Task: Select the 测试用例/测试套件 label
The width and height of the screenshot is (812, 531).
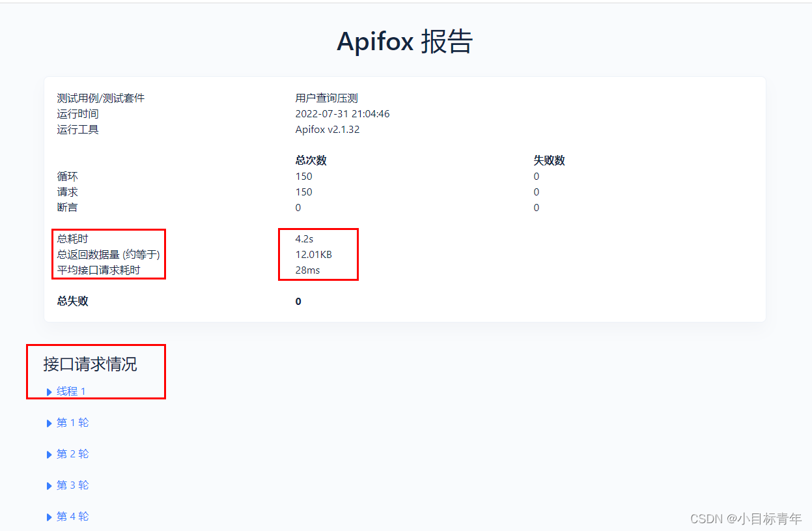Action: pyautogui.click(x=101, y=98)
